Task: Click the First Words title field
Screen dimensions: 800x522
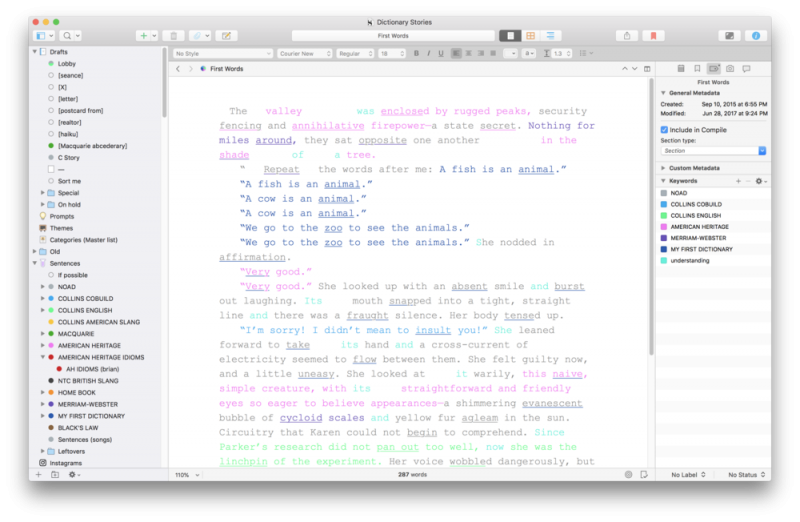Action: coord(393,36)
